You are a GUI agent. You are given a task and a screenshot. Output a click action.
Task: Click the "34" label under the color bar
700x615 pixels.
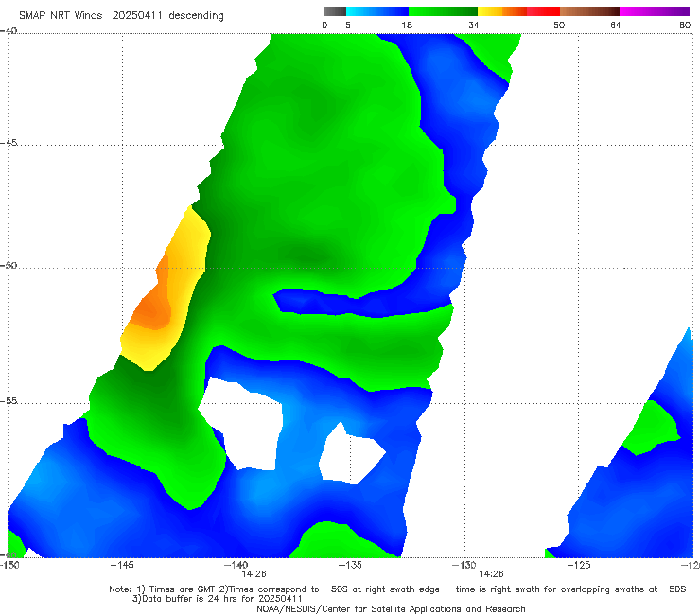tap(474, 26)
